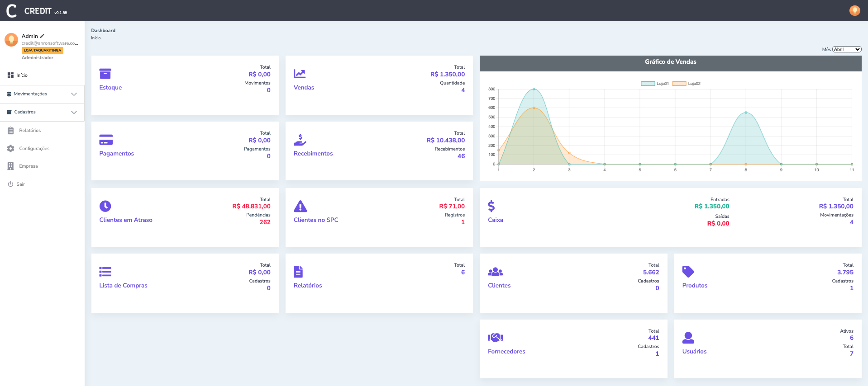
Task: Click the user avatar in top bar
Action: coord(854,10)
